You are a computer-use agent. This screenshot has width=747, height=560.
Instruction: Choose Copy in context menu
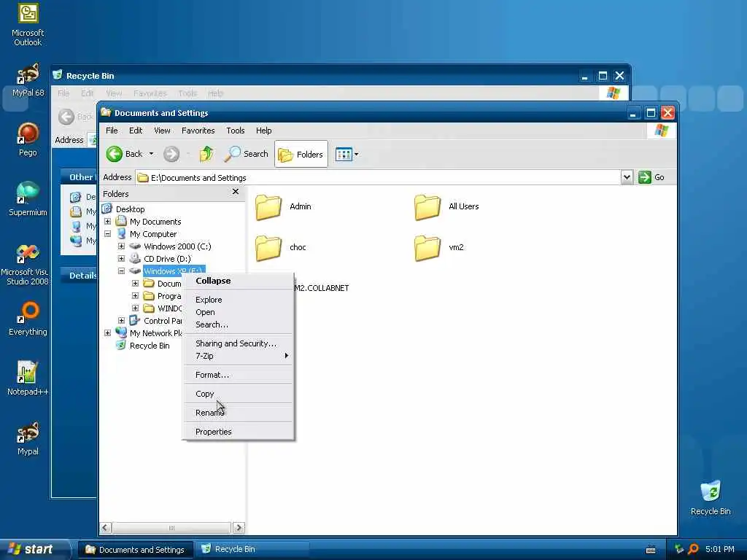(239, 394)
